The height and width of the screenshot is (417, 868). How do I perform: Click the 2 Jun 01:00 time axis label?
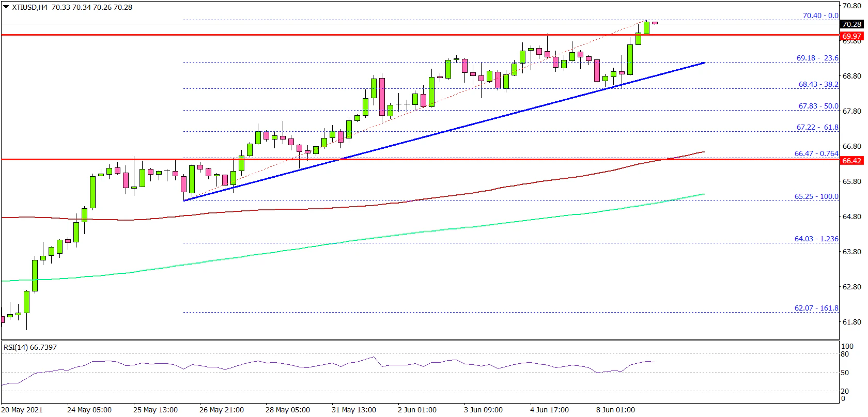417,410
